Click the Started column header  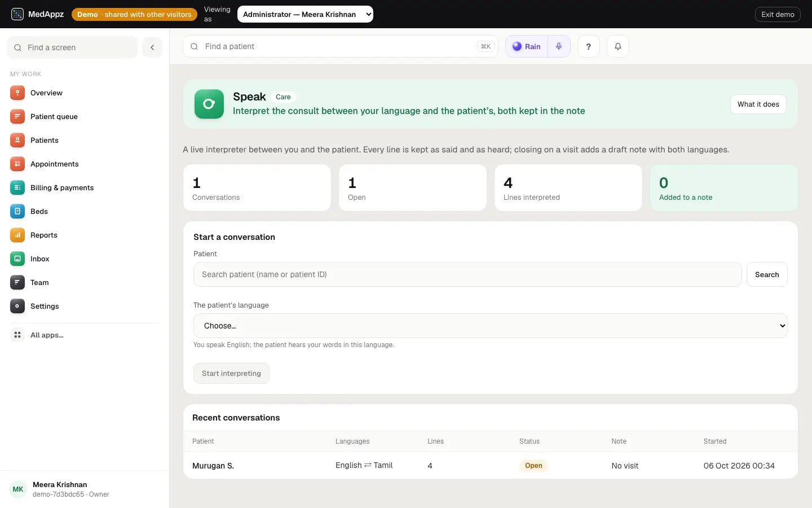click(x=715, y=441)
